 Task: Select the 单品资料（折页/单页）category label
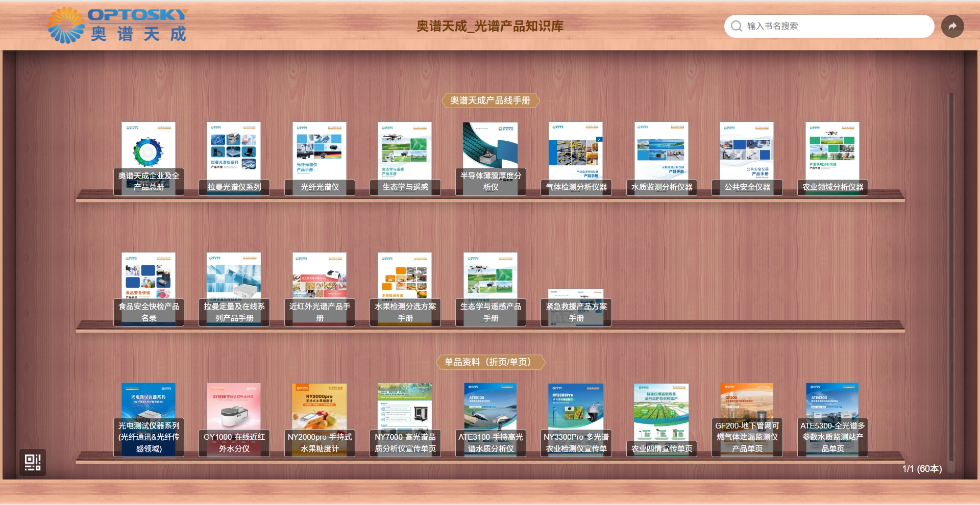[x=490, y=362]
